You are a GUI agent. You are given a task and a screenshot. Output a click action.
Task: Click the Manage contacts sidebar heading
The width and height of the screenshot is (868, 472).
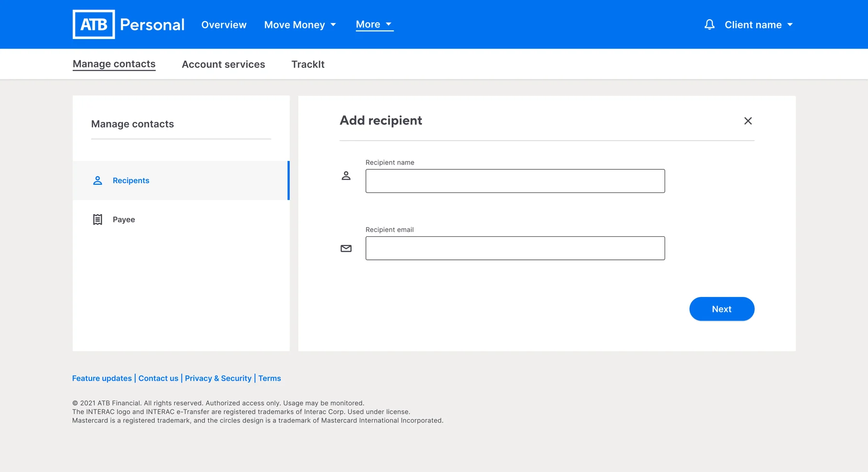click(133, 124)
